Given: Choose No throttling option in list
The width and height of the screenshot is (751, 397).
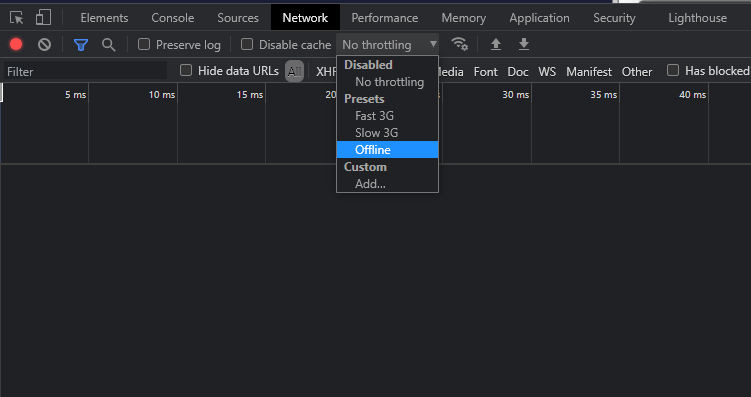Looking at the screenshot, I should [387, 82].
